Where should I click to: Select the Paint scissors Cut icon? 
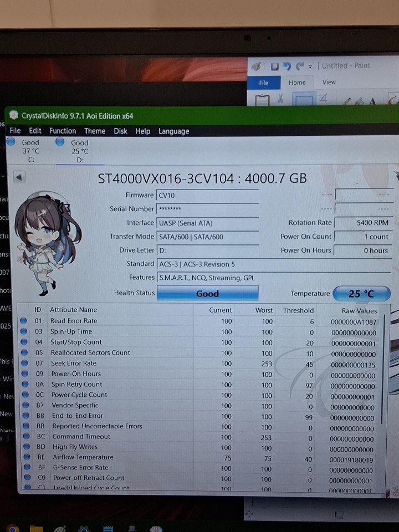[x=280, y=99]
